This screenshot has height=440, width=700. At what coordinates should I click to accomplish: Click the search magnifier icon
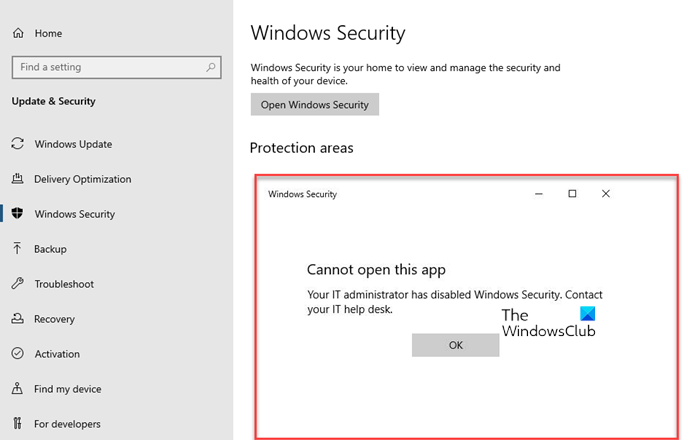pyautogui.click(x=211, y=67)
